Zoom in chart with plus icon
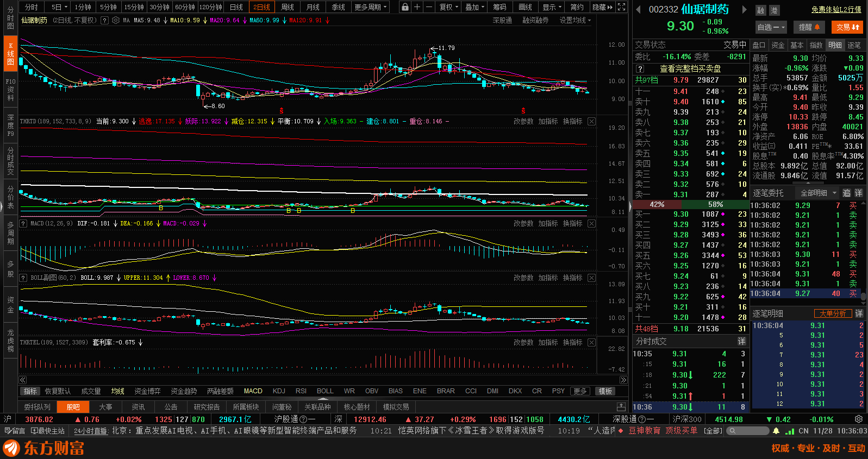This screenshot has width=868, height=459. (417, 7)
